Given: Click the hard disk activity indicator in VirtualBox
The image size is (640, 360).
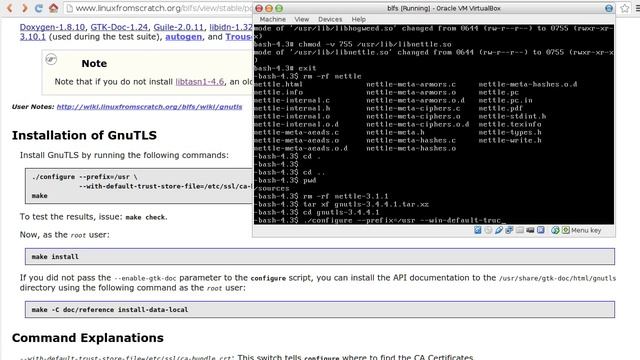Looking at the screenshot, I should 478,230.
